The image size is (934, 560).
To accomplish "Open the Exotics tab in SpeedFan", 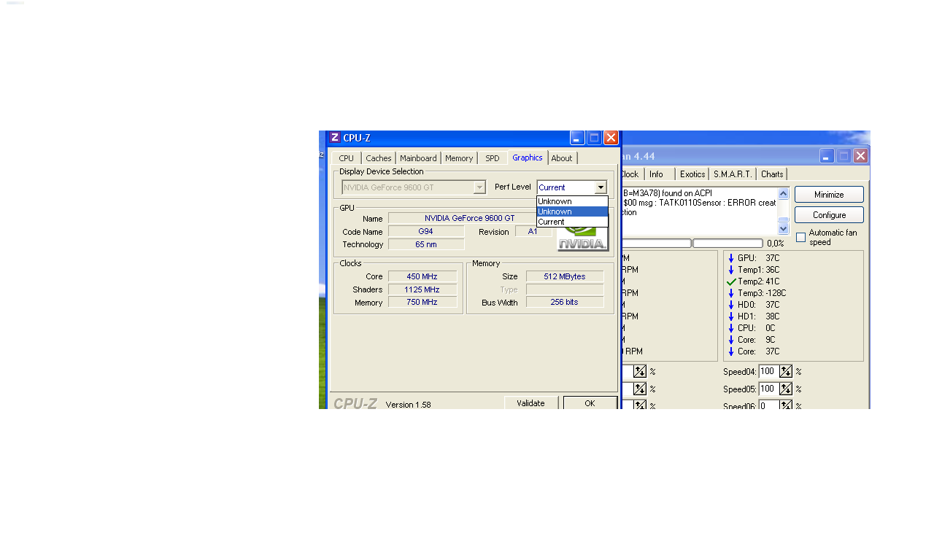I will click(692, 174).
